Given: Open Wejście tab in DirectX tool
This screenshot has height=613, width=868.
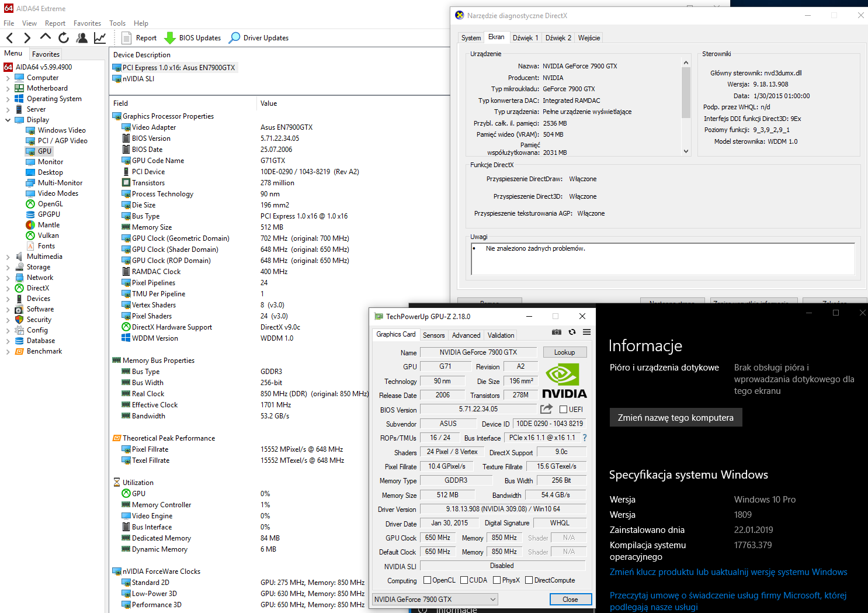Looking at the screenshot, I should coord(589,37).
